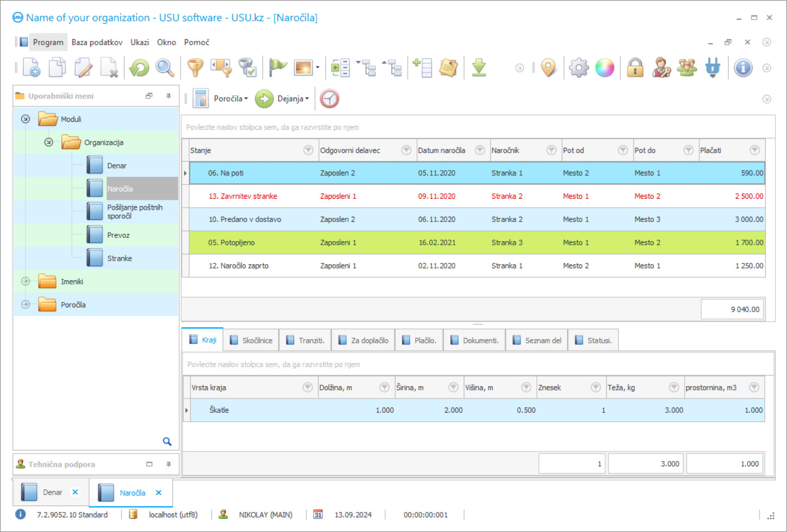Click the padlock lock icon

(x=635, y=68)
